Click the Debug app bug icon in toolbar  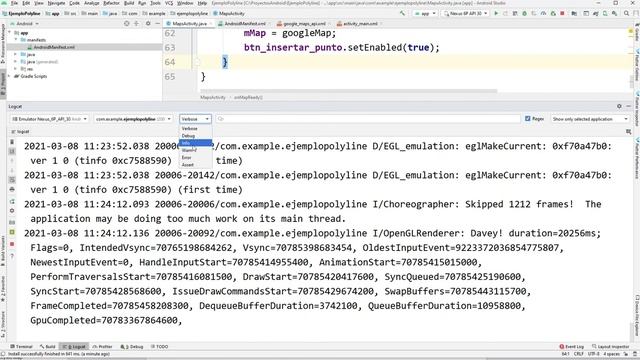[524, 13]
